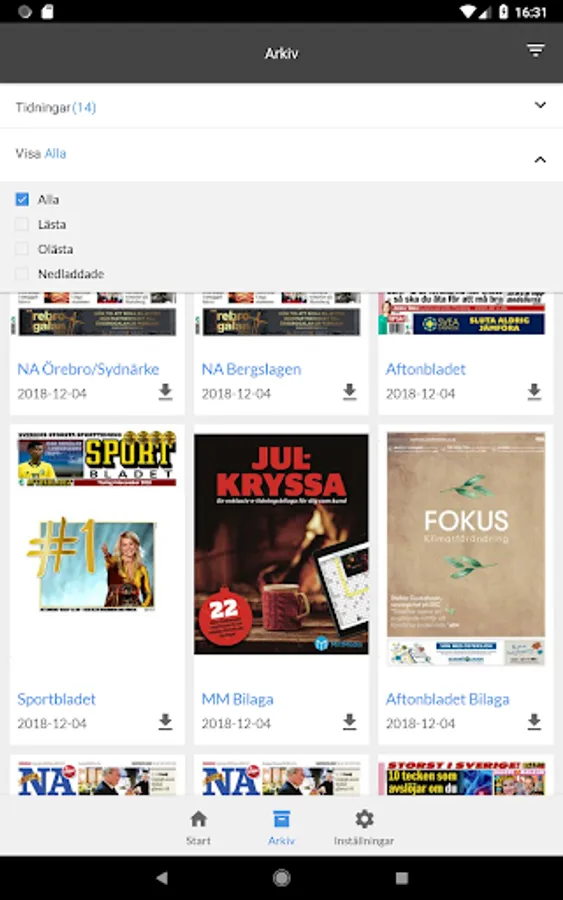Open the Inställningar tab
Image resolution: width=563 pixels, height=900 pixels.
(x=364, y=827)
